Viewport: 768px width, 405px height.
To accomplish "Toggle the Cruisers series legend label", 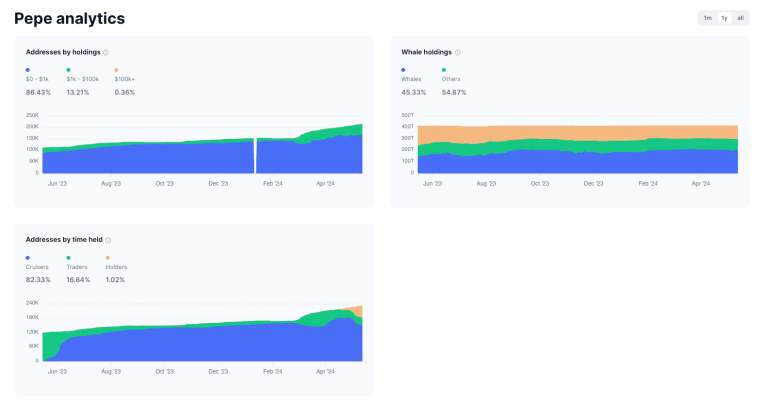I will point(36,267).
